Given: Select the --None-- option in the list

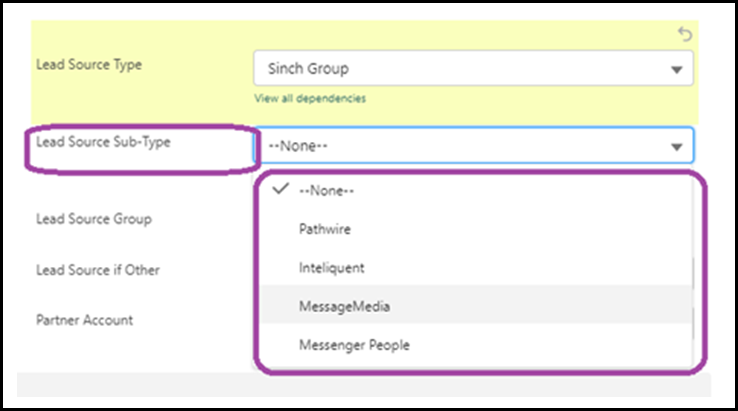Looking at the screenshot, I should pos(476,190).
